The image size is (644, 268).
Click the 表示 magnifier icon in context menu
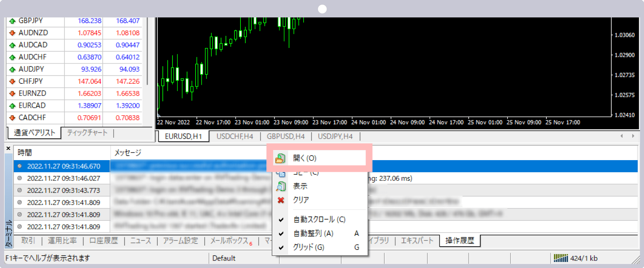pyautogui.click(x=281, y=186)
